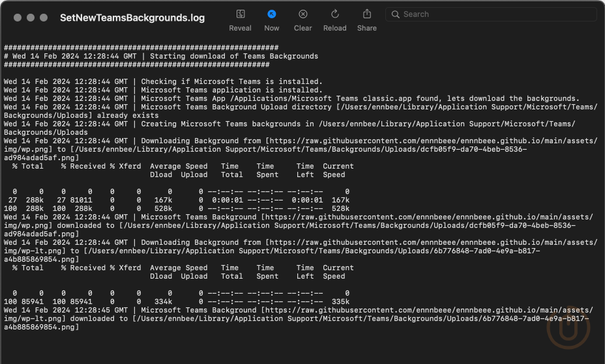Click the magnifying glass in the Search field
Image resolution: width=605 pixels, height=364 pixels.
pyautogui.click(x=395, y=14)
